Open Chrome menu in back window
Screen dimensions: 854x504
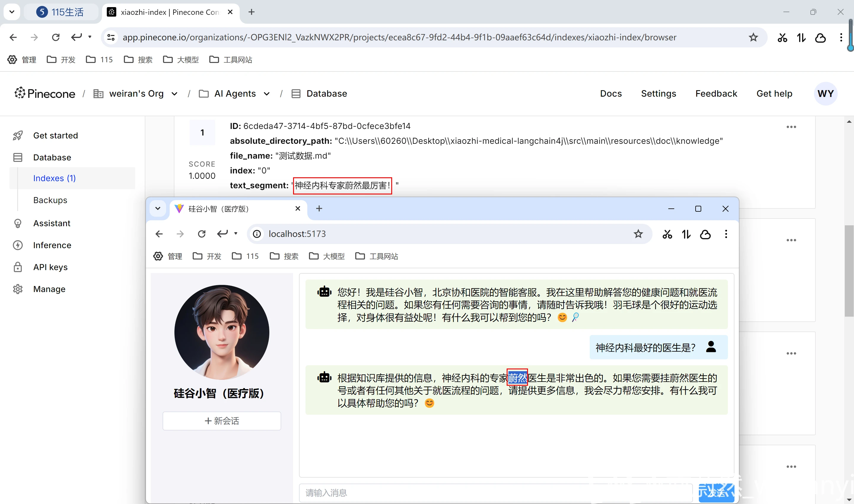(841, 37)
